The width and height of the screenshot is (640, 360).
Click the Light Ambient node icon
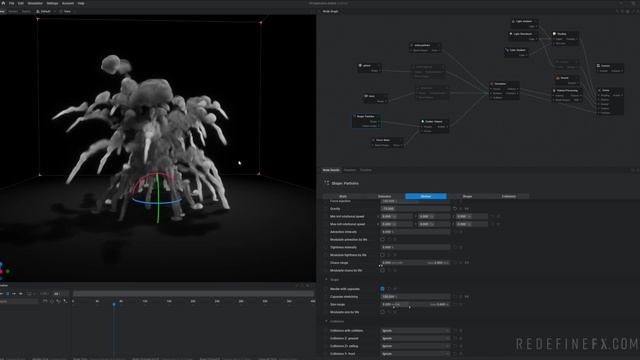click(x=513, y=21)
